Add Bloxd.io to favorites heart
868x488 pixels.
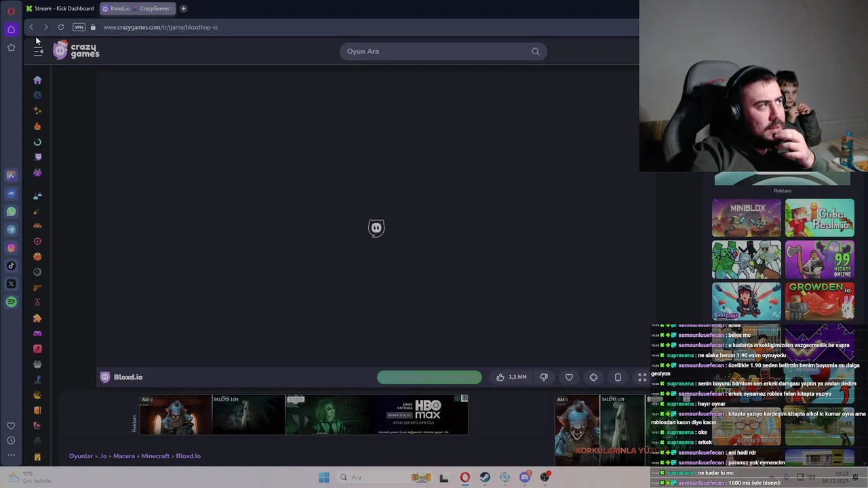click(569, 377)
